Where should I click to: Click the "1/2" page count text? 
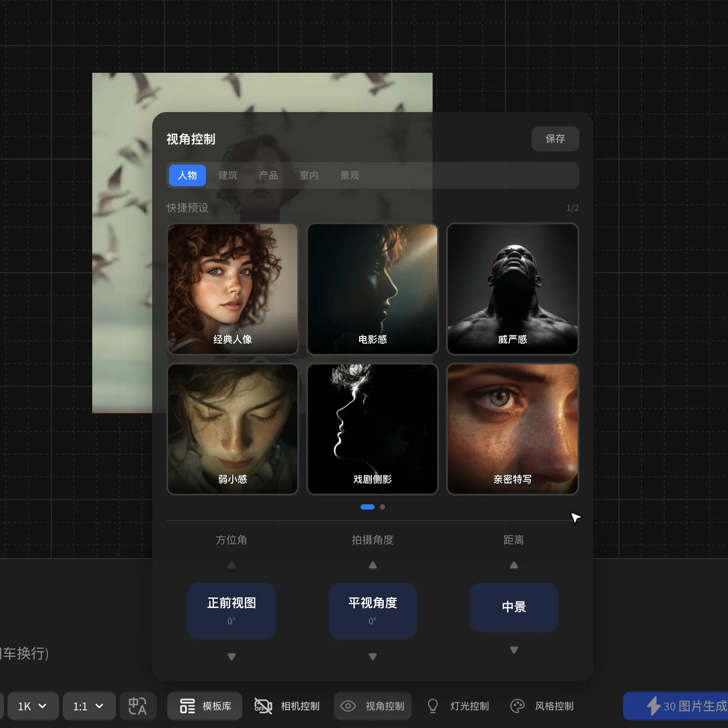(x=572, y=208)
